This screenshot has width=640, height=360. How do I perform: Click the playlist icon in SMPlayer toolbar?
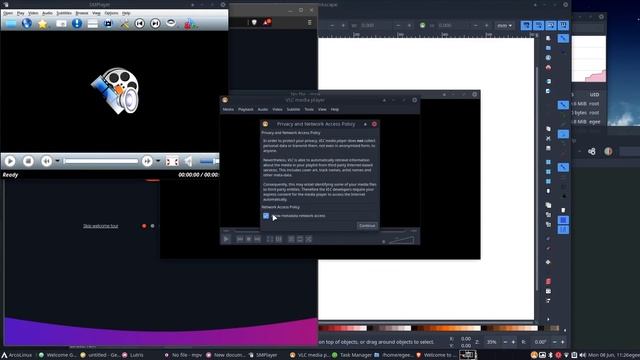click(93, 24)
